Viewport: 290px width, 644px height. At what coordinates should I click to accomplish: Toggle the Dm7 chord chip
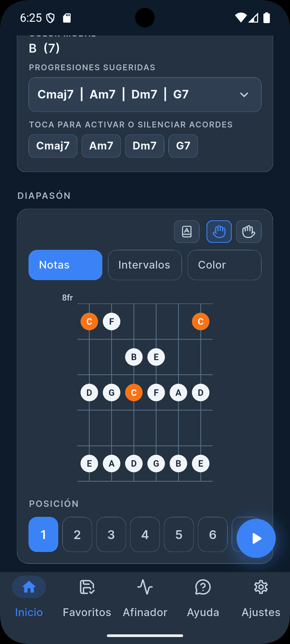pos(144,146)
